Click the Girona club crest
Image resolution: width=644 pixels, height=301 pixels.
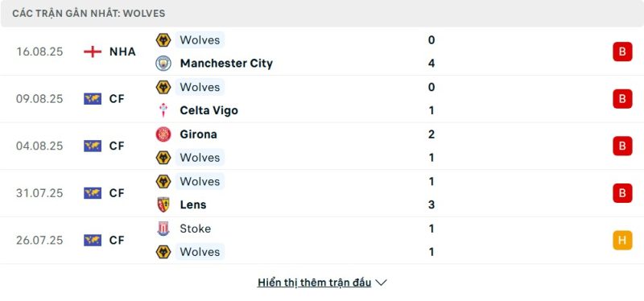(x=163, y=134)
